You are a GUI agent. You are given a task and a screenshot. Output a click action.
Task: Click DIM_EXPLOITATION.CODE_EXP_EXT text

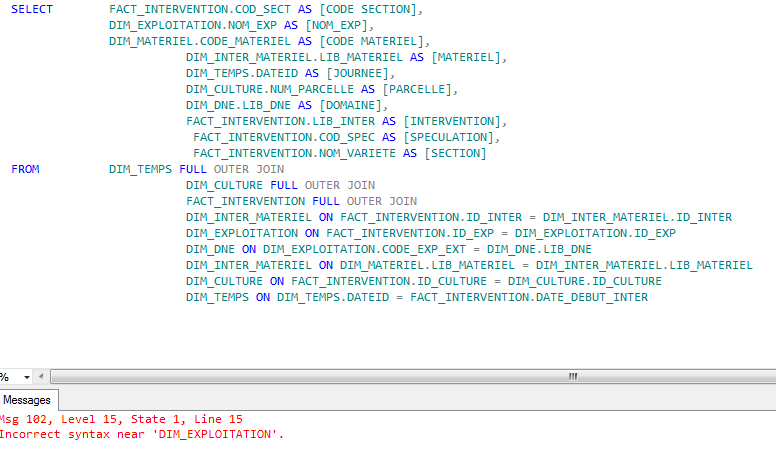pyautogui.click(x=364, y=249)
